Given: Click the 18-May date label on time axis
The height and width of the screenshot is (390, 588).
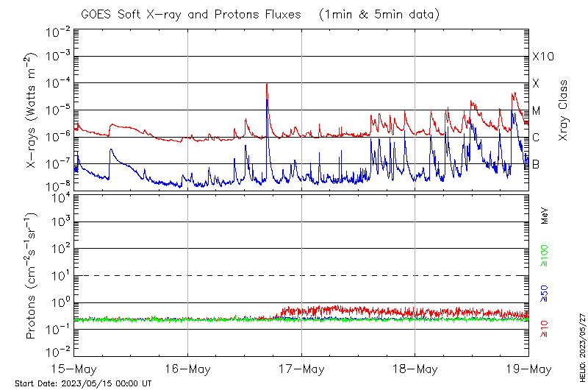Looking at the screenshot, I should (x=415, y=368).
